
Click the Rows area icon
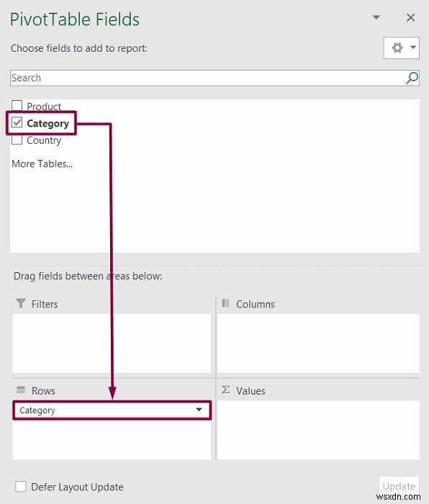[x=21, y=390]
